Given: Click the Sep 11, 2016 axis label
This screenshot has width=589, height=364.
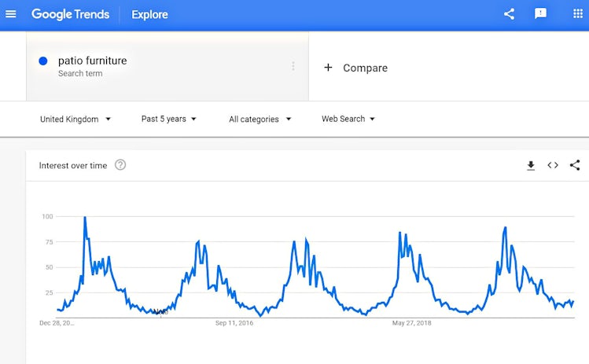Looking at the screenshot, I should [x=234, y=322].
